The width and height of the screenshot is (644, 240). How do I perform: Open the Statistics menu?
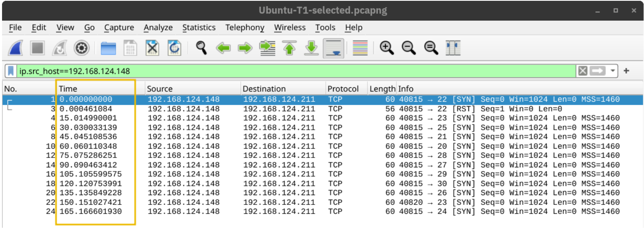click(x=199, y=27)
